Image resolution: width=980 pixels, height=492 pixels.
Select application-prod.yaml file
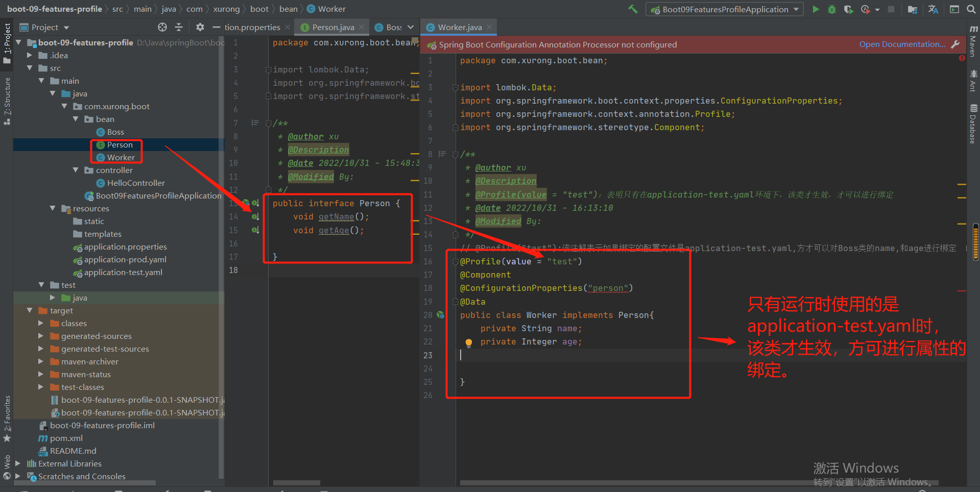coord(125,259)
